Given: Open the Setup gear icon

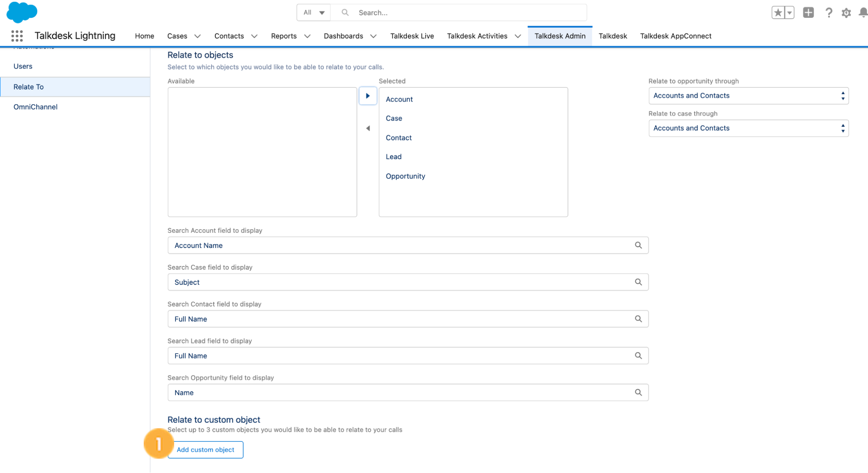Looking at the screenshot, I should pos(846,13).
